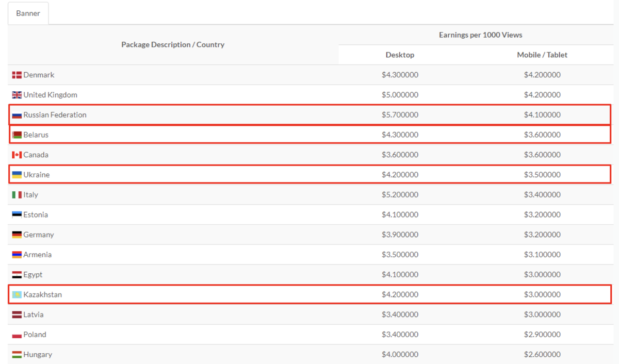Click Russian Federation mobile value $4.100000
Image resolution: width=619 pixels, height=364 pixels.
542,115
